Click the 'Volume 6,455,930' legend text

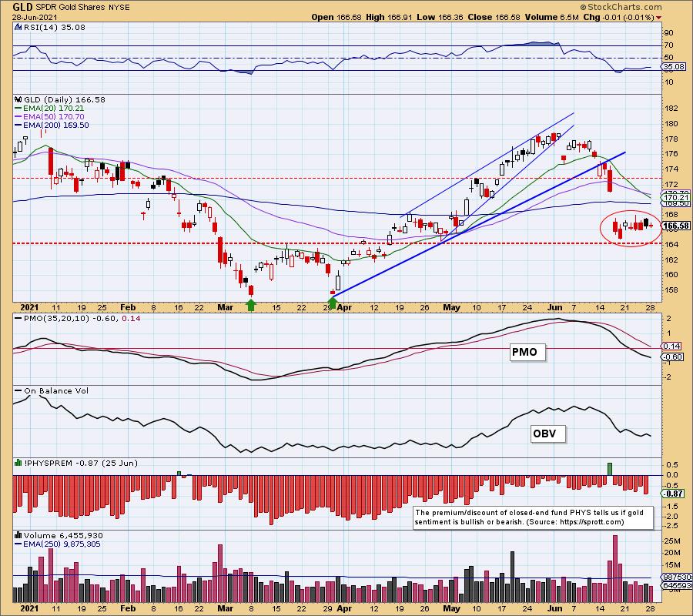(x=63, y=536)
